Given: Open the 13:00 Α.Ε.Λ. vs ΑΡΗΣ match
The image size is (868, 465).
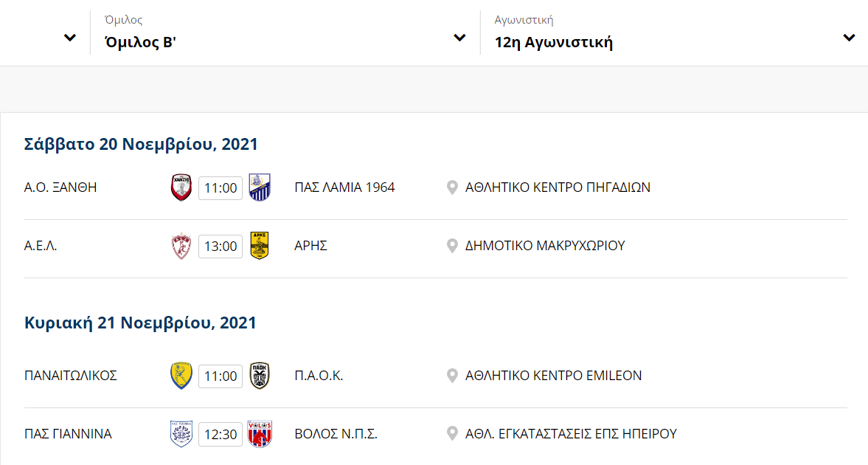Looking at the screenshot, I should tap(221, 246).
